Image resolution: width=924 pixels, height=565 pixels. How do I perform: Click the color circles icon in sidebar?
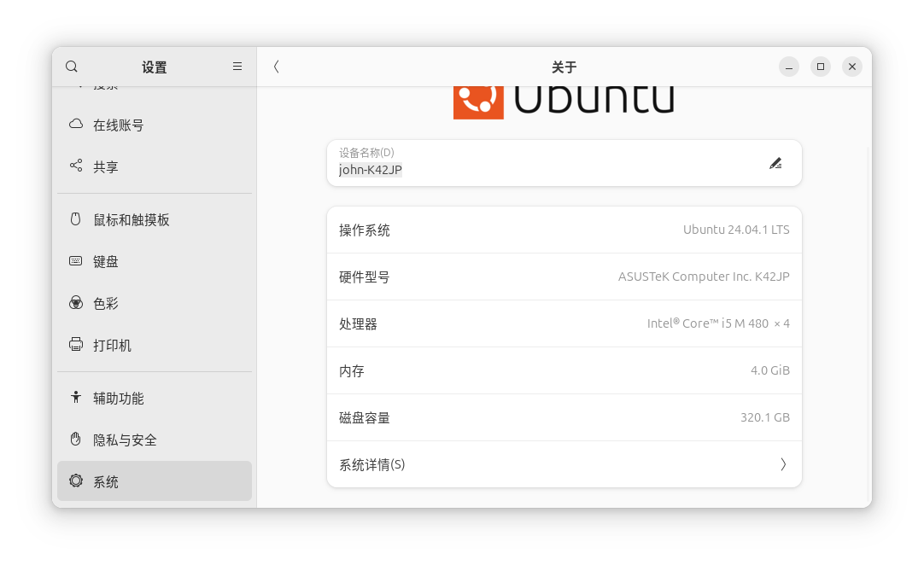tap(75, 303)
